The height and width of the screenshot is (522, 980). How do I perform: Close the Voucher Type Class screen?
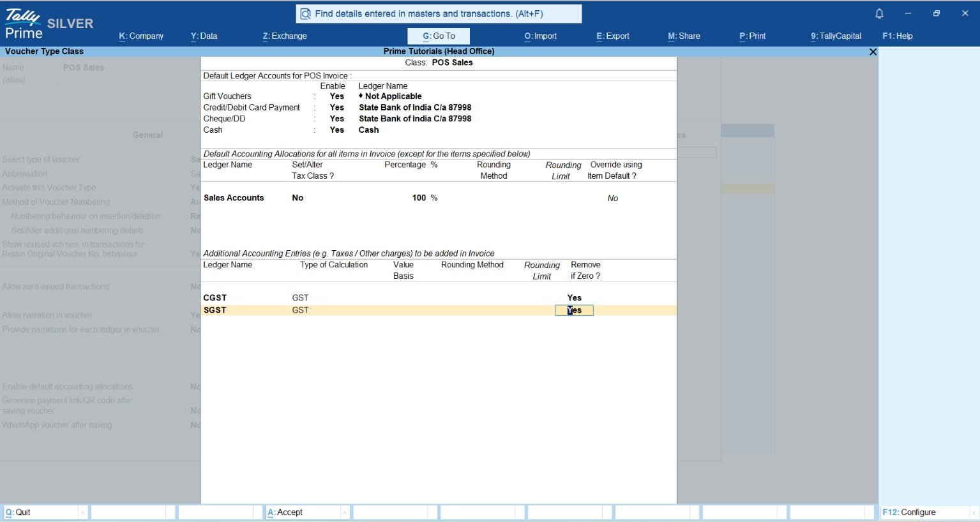point(873,52)
